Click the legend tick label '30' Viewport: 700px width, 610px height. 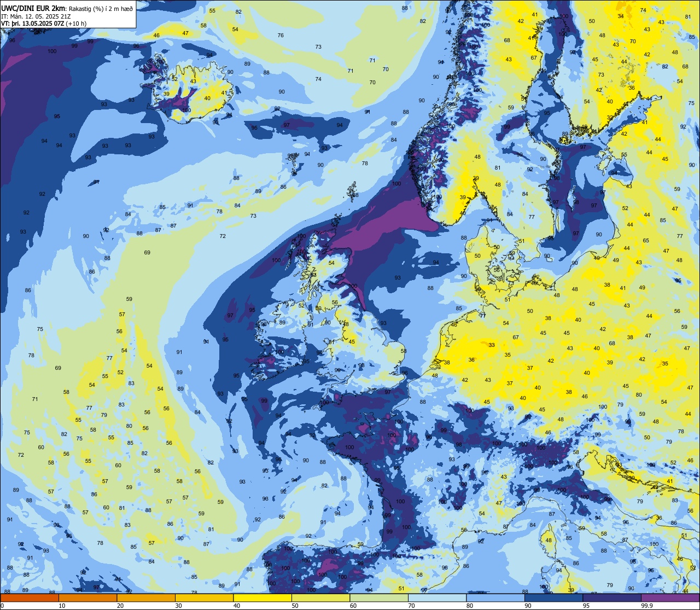pos(178,606)
